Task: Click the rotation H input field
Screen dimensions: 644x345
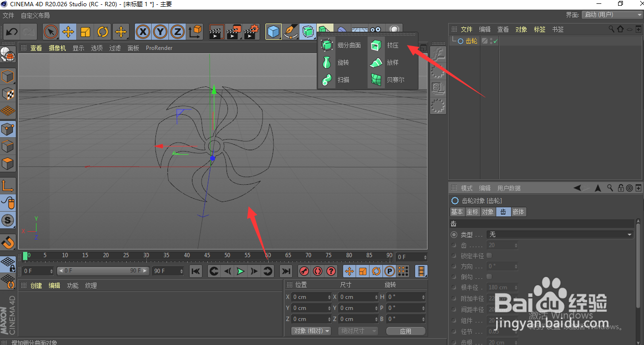Action: pyautogui.click(x=406, y=297)
